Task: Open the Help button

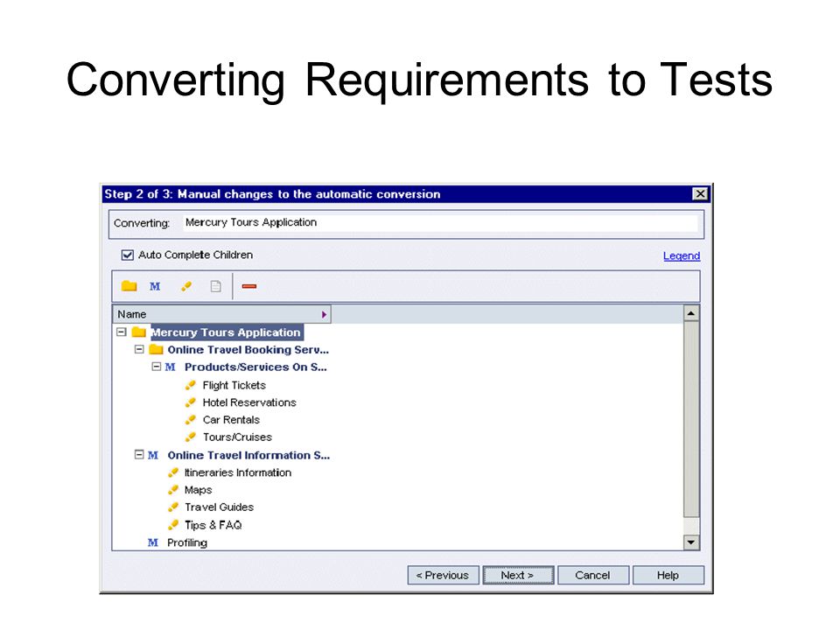Action: tap(668, 576)
